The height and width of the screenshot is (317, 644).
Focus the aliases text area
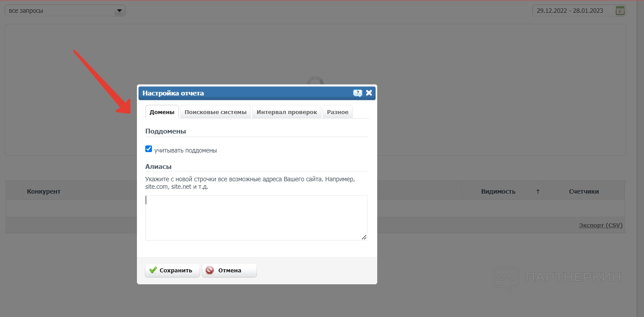[256, 218]
